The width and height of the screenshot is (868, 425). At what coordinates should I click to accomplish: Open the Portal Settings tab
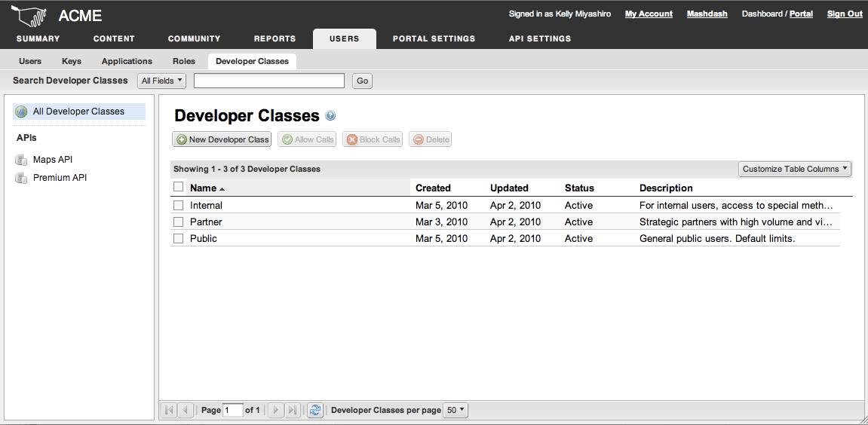pos(434,38)
